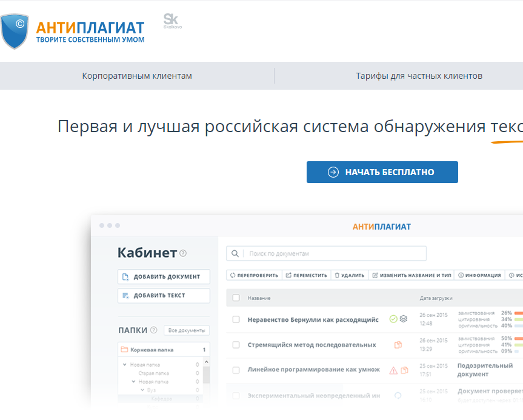Collapse the Новая папка below Старая папка

[133, 382]
